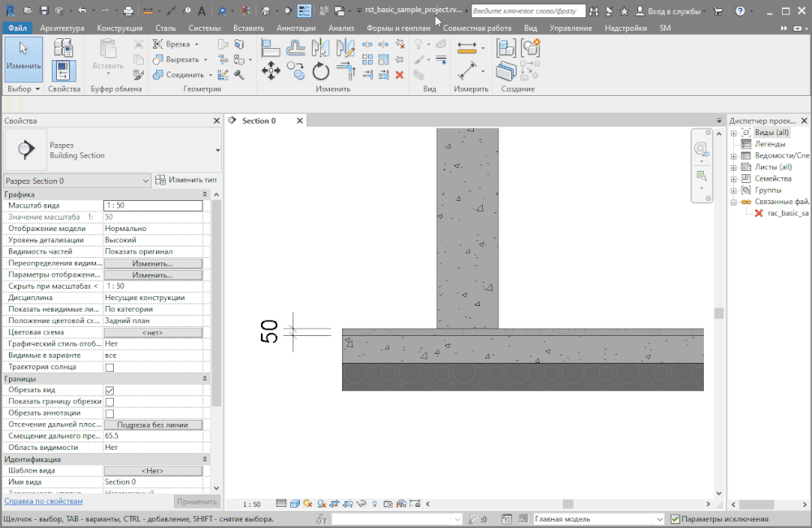The width and height of the screenshot is (812, 528).
Task: Open the Help question mark icon
Action: point(740,11)
